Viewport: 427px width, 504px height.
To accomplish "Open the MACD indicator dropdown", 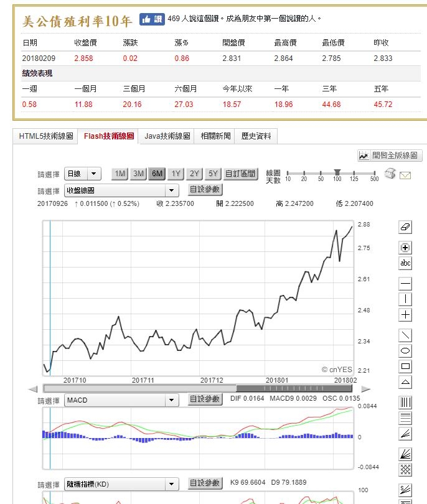I will click(121, 400).
